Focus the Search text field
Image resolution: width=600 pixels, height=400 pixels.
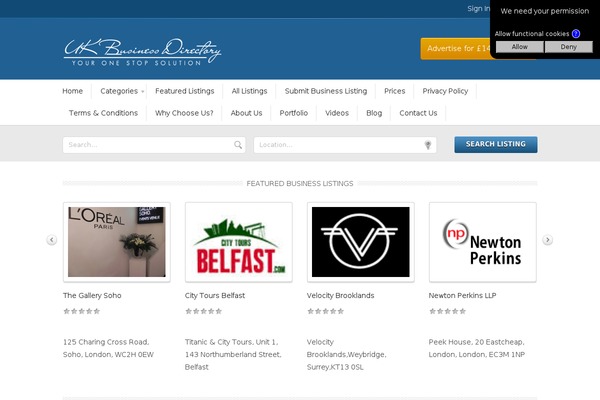pos(154,145)
